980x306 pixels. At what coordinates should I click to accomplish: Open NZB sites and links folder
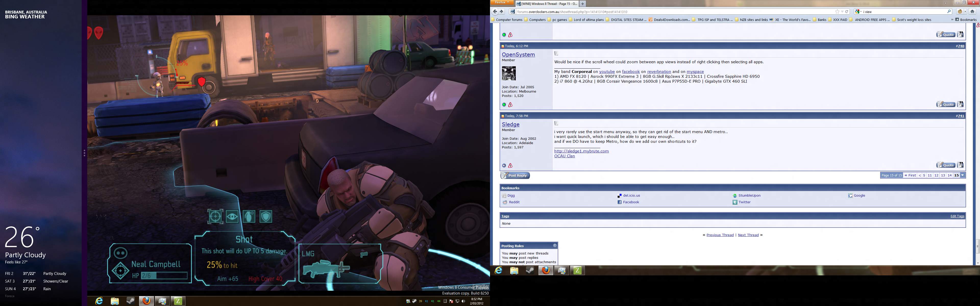tap(751, 20)
